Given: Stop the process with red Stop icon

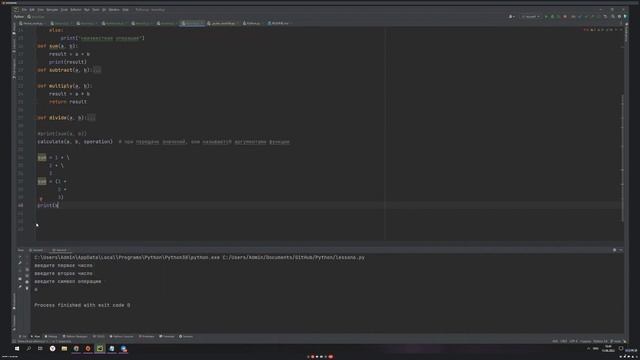Looking at the screenshot, I should (565, 17).
